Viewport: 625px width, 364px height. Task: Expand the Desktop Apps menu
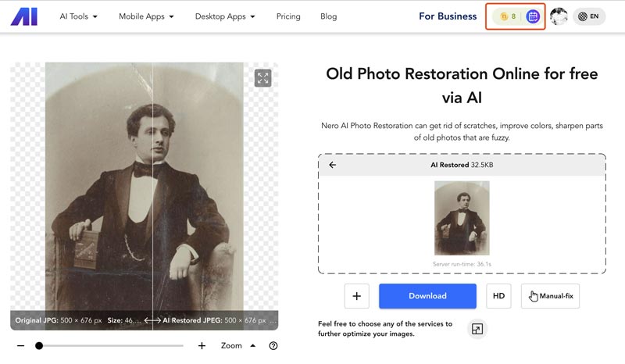(x=225, y=16)
